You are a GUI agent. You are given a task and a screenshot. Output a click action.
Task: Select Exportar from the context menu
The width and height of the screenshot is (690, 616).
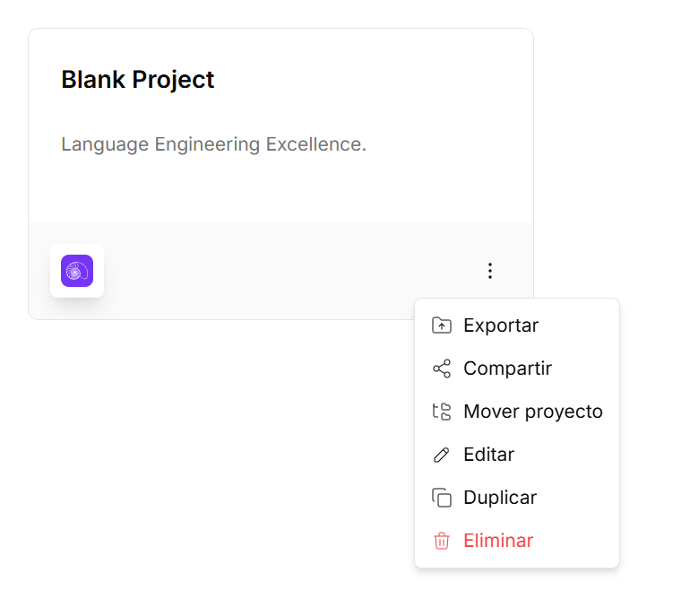pos(501,325)
